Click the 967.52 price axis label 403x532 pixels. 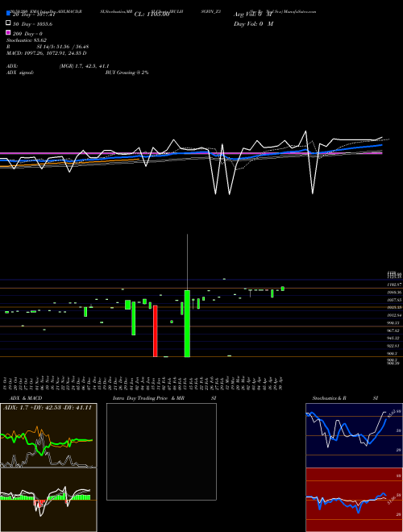pyautogui.click(x=394, y=330)
